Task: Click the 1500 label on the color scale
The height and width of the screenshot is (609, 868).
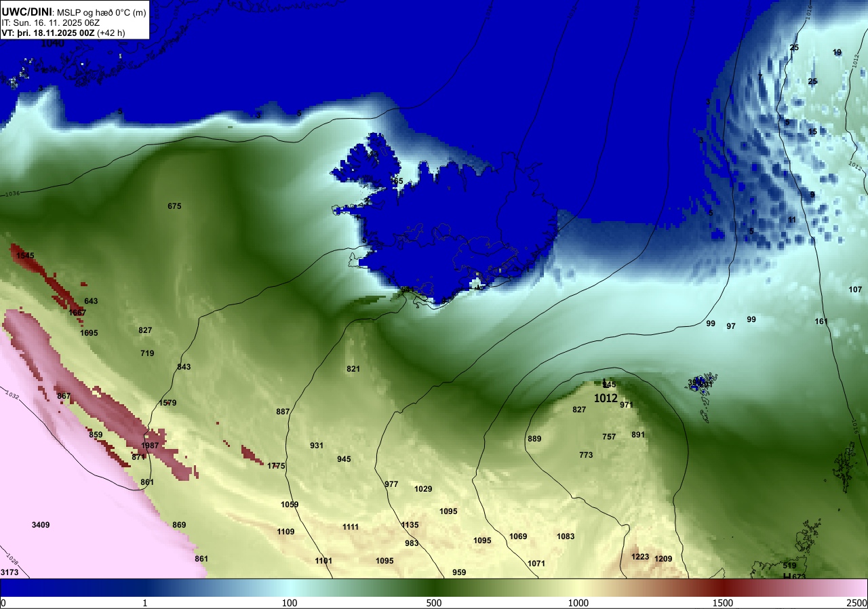Action: (723, 603)
